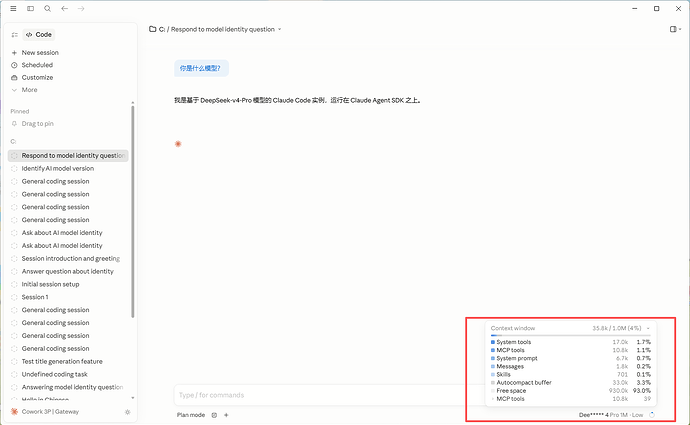690x425 pixels.
Task: Open the Scheduled page
Action: click(37, 65)
